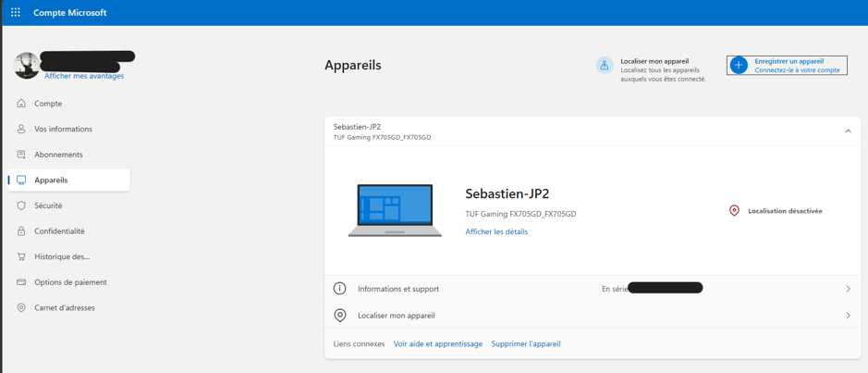Click the Appareils monitor icon

tap(21, 180)
